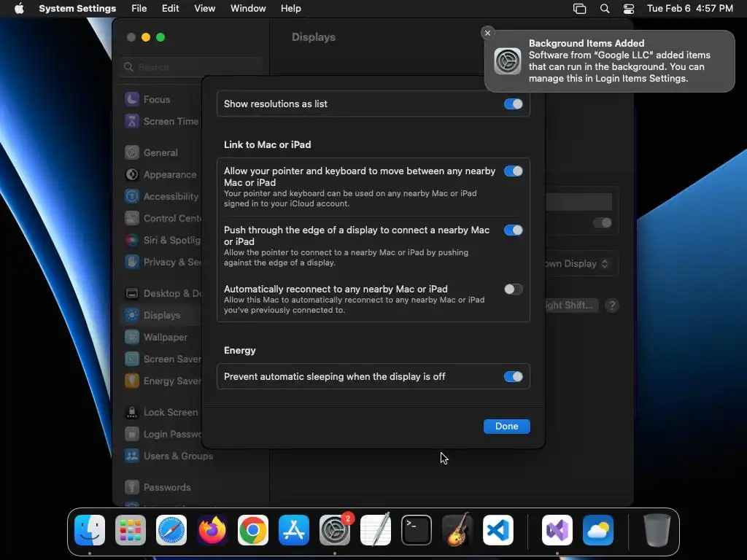747x560 pixels.
Task: Open the View menu
Action: click(204, 9)
